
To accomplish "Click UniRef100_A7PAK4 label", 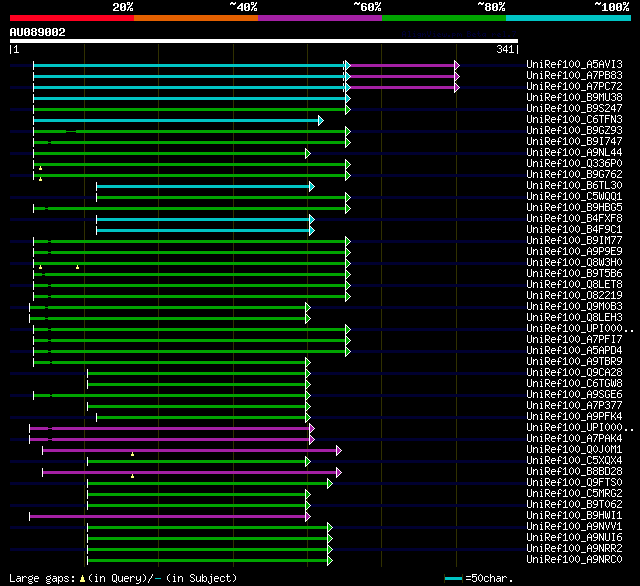I will [574, 439].
